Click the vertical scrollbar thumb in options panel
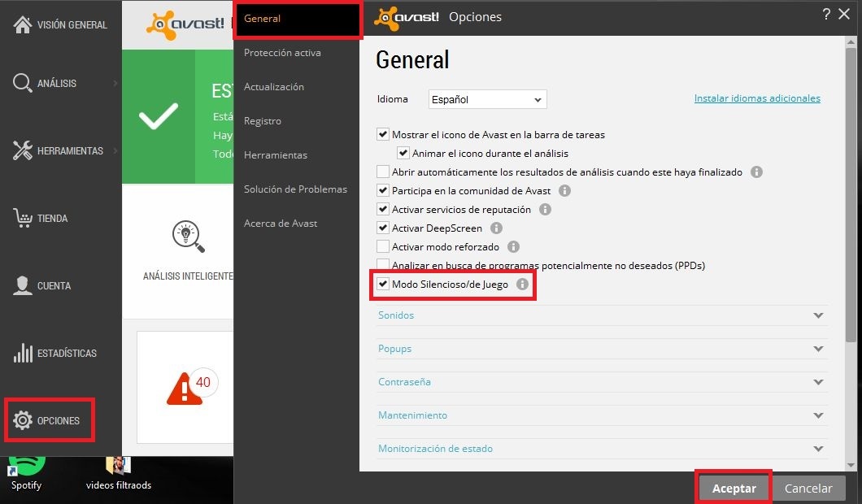The width and height of the screenshot is (862, 504). click(851, 195)
